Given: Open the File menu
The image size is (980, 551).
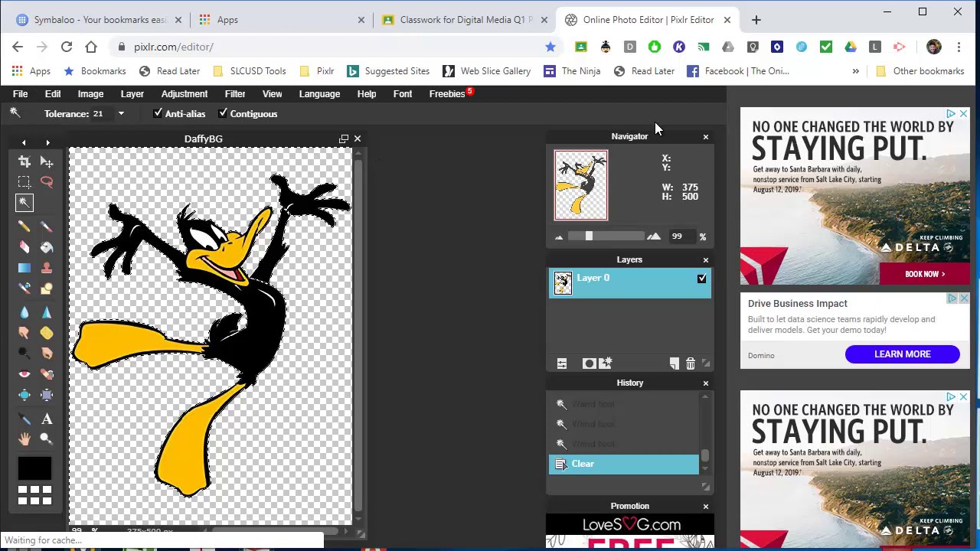Looking at the screenshot, I should pos(21,93).
